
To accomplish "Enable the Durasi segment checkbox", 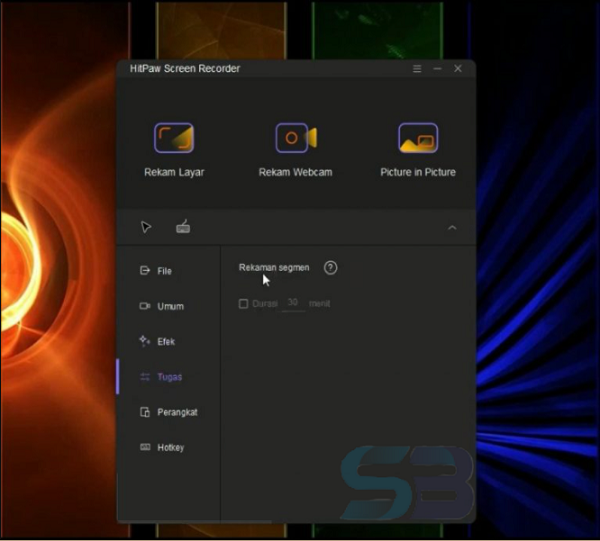I will click(x=243, y=304).
